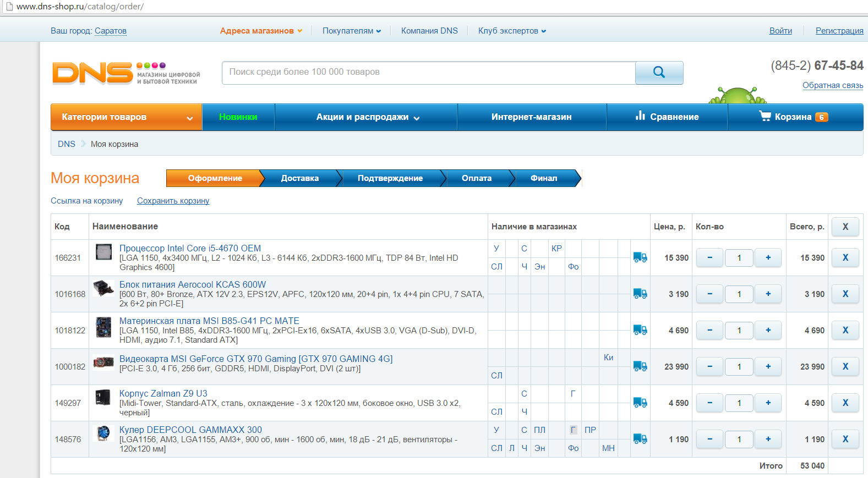Decrease quantity of MSI B85-G41 motherboard
Image resolution: width=868 pixels, height=478 pixels.
pyautogui.click(x=710, y=330)
